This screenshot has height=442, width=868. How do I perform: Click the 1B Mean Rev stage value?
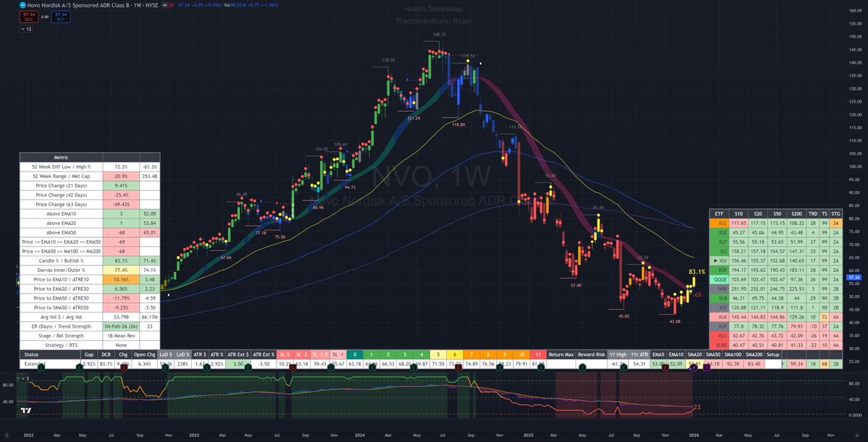pyautogui.click(x=121, y=335)
